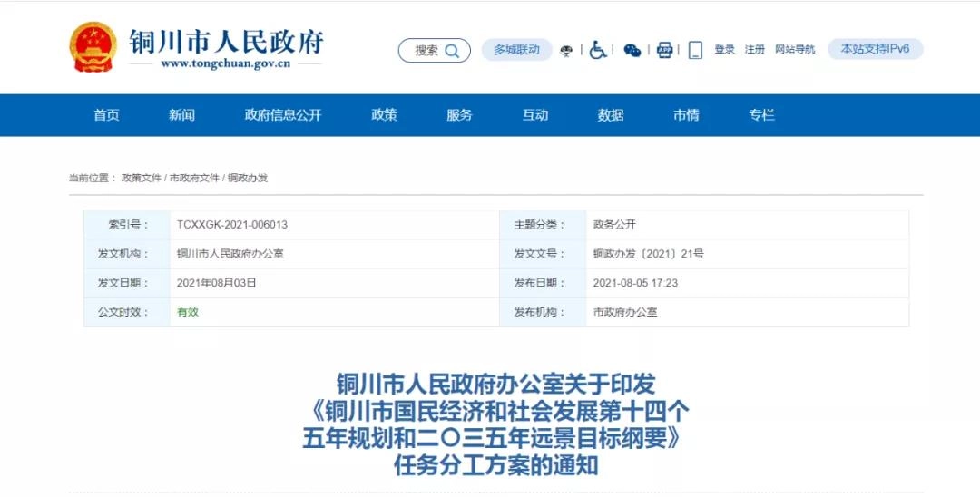Click the 注册 register link
The image size is (980, 497).
pyautogui.click(x=755, y=50)
